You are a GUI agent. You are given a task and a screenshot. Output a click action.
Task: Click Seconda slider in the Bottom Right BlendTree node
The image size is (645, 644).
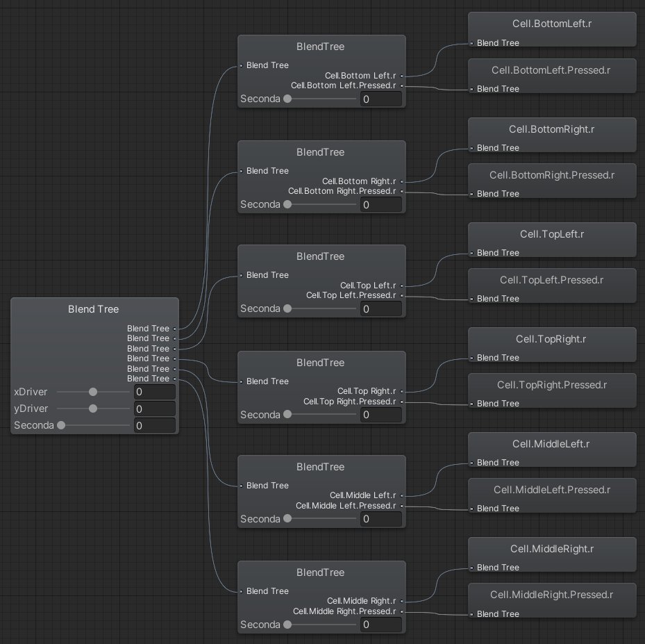click(x=319, y=204)
